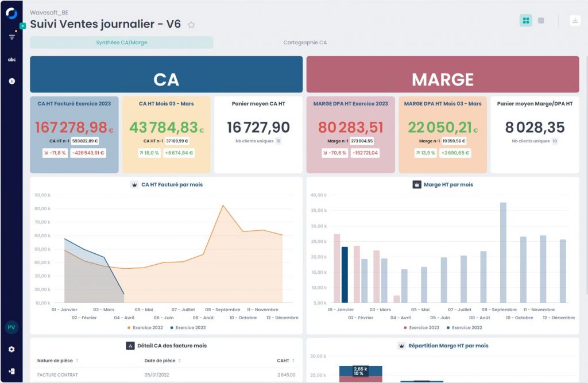
Task: Switch to single-widget view layout
Action: click(x=541, y=21)
